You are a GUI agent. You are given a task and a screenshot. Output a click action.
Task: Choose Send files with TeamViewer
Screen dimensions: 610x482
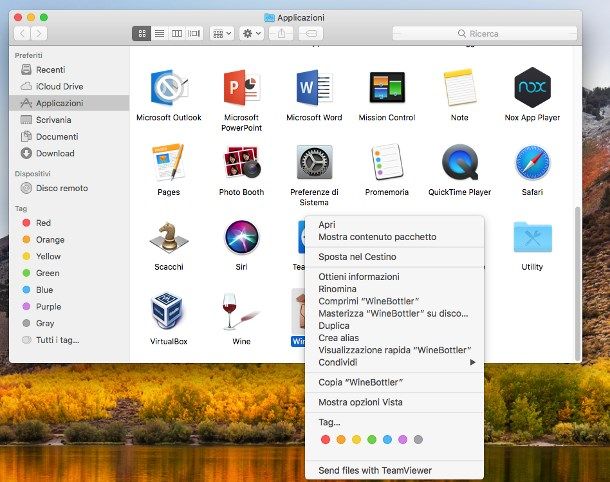394,470
